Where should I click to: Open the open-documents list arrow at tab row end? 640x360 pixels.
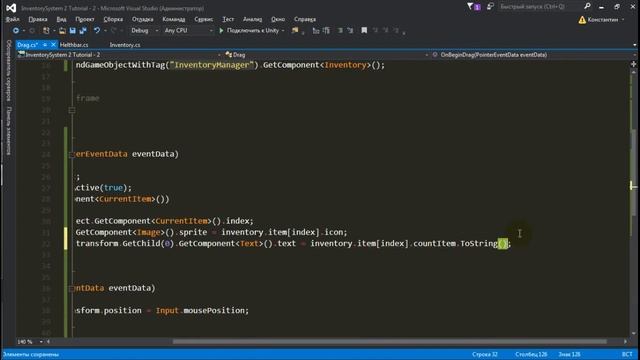635,45
